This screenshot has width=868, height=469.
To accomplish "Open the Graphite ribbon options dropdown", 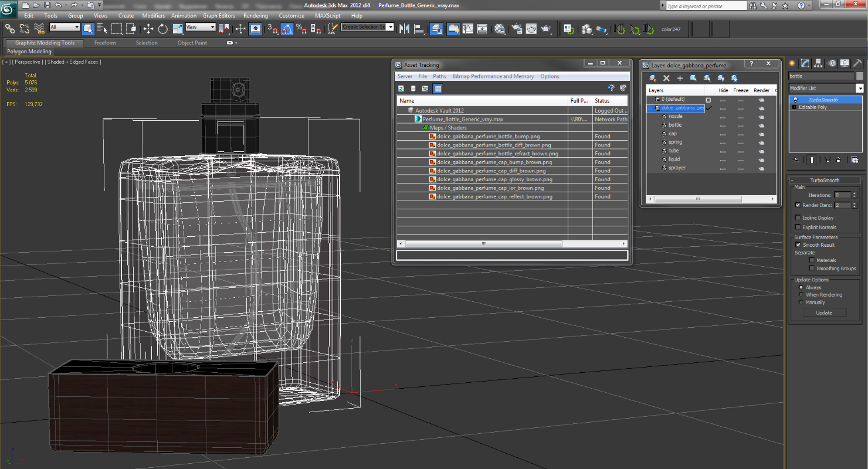I will pyautogui.click(x=232, y=43).
